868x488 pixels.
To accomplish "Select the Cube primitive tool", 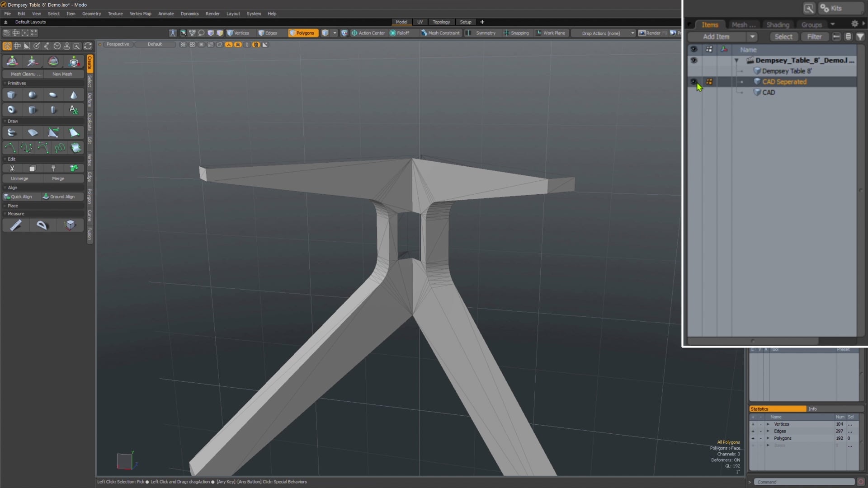I will [x=11, y=95].
